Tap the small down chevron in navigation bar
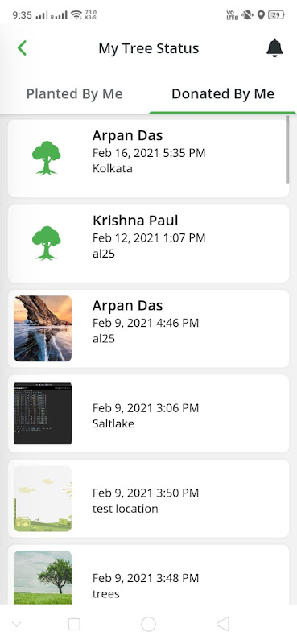 [x=16, y=625]
